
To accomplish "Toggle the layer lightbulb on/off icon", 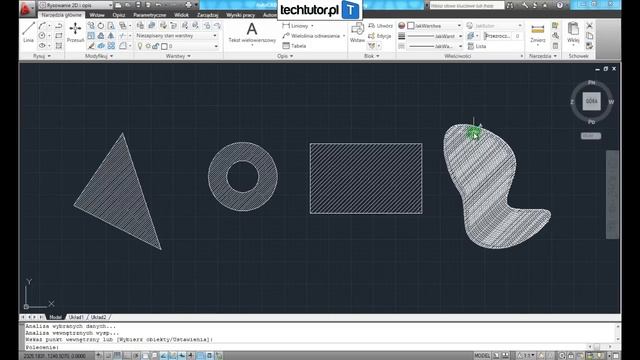I will pyautogui.click(x=140, y=46).
